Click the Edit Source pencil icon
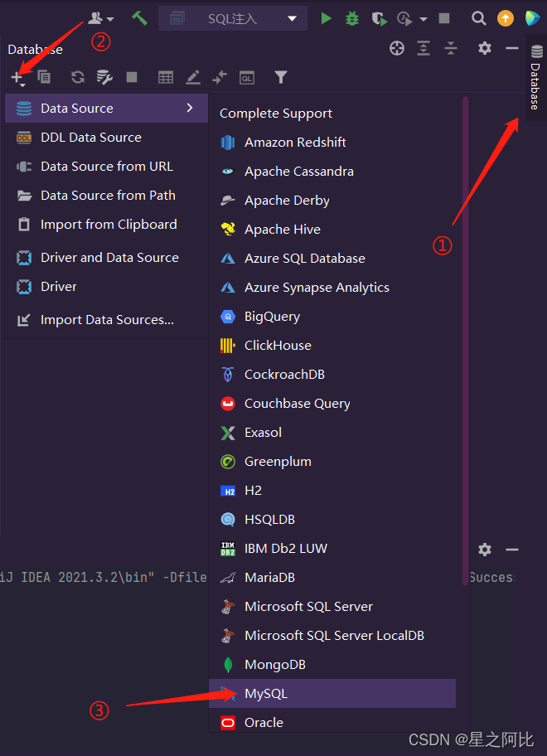Viewport: 547px width, 756px height. click(193, 77)
